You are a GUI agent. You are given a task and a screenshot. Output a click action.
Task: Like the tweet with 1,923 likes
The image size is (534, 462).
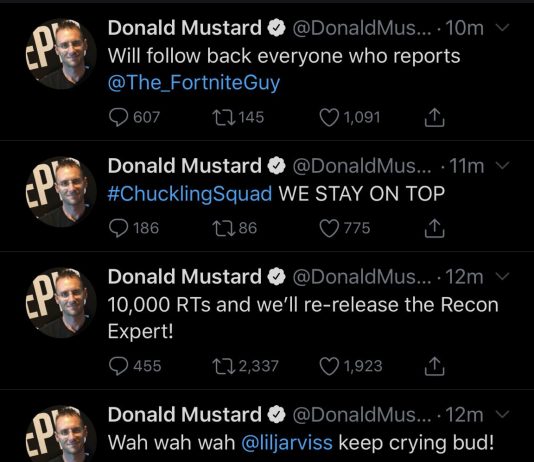point(329,366)
